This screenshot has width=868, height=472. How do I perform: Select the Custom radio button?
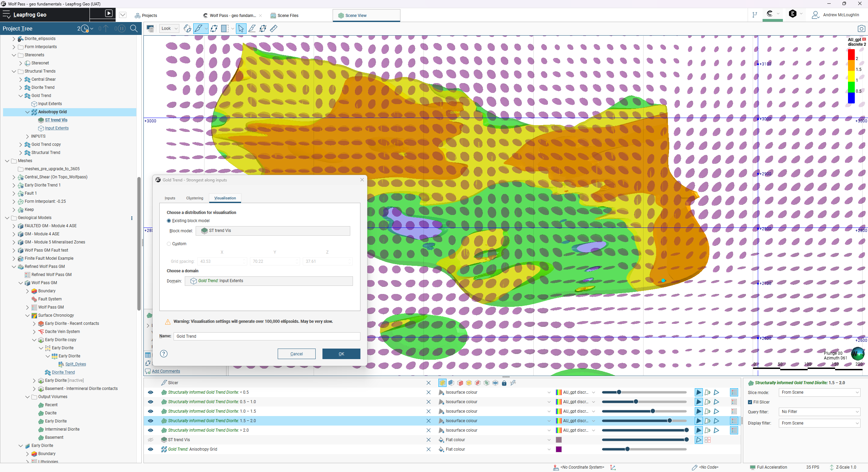169,244
